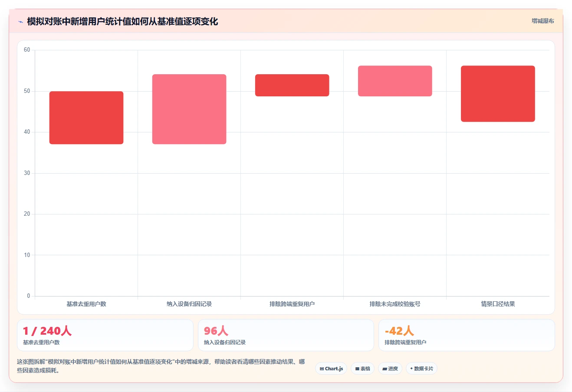Click the 96人 stat card
The image size is (572, 392).
point(286,335)
